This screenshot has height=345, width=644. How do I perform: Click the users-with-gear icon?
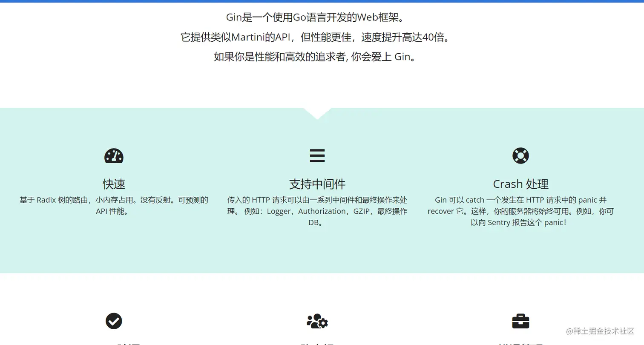[x=317, y=321]
